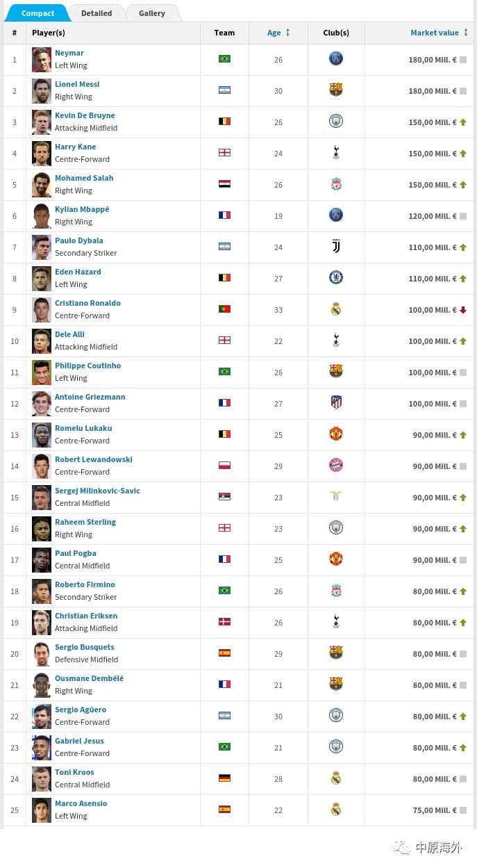The width and height of the screenshot is (477, 868).
Task: Click the green up arrow in Kevin De Bruyne's row
Action: pos(463,122)
